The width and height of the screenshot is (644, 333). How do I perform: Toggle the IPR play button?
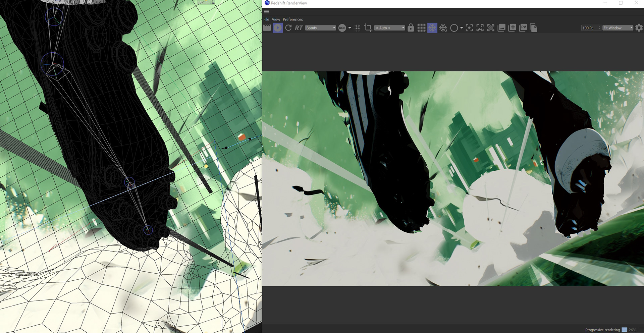(278, 28)
